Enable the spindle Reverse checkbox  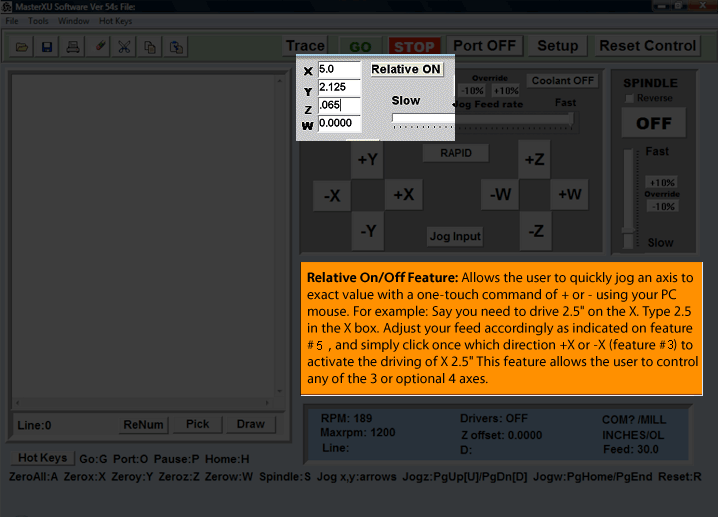click(x=630, y=98)
